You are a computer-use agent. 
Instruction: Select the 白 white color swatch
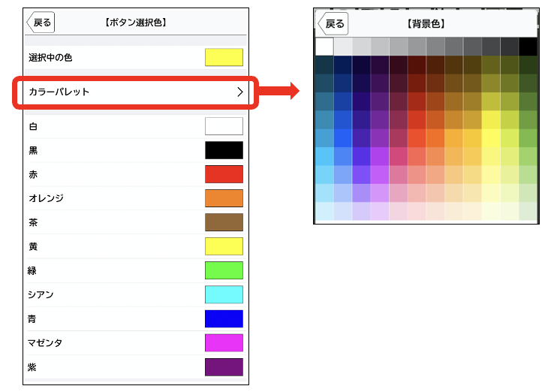[224, 126]
